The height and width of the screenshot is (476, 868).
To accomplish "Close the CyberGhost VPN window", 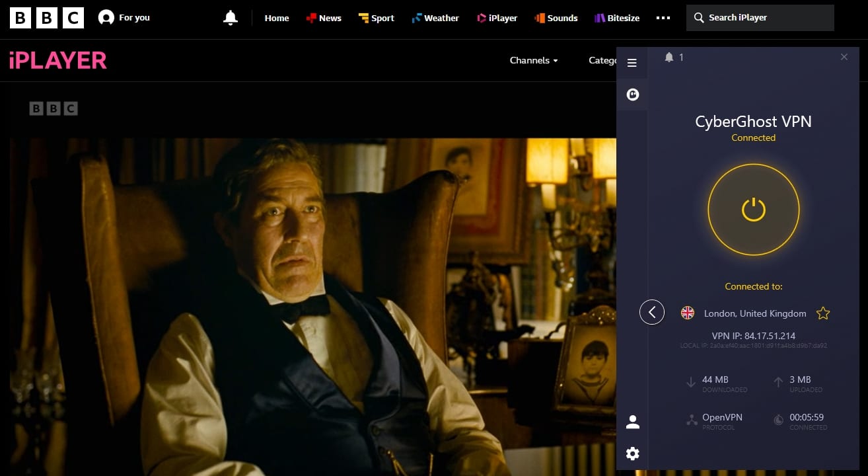I will pyautogui.click(x=844, y=58).
